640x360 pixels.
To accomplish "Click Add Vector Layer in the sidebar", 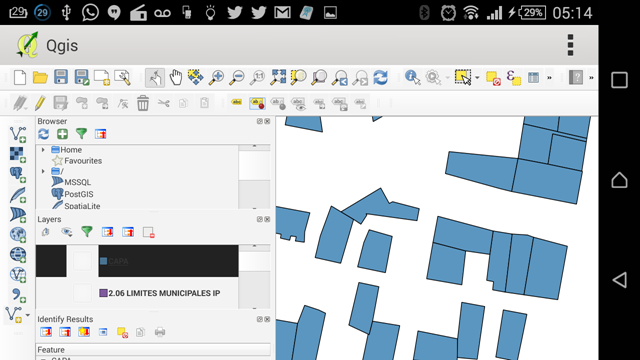I will coord(18,135).
